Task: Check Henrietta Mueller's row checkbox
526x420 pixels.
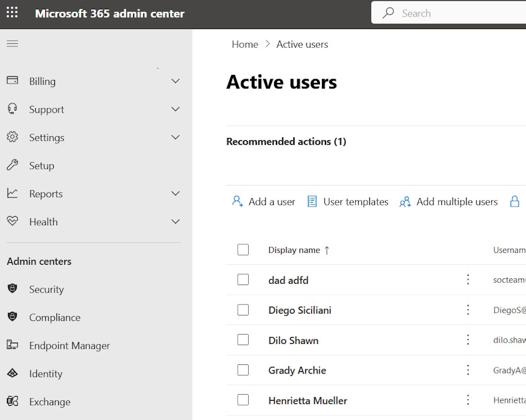Action: pos(243,400)
